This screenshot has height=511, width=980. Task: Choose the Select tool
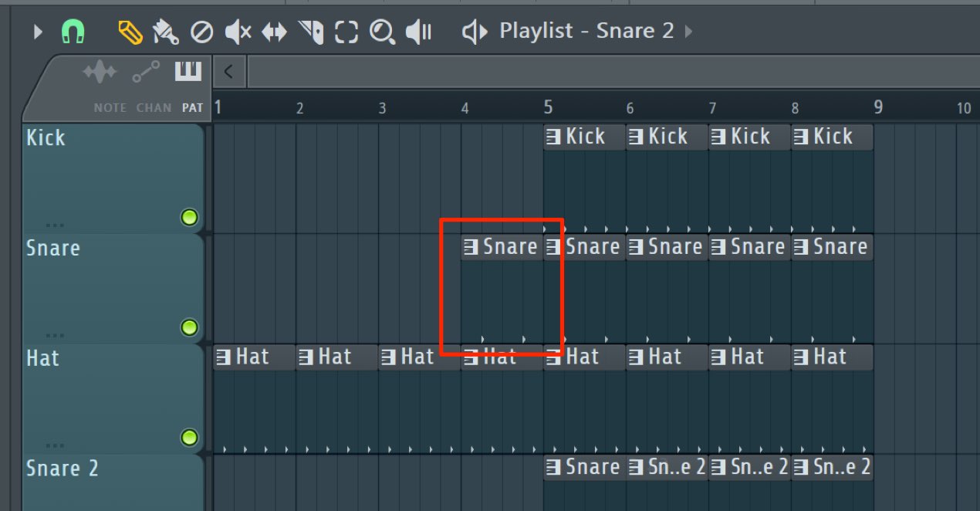coord(346,32)
